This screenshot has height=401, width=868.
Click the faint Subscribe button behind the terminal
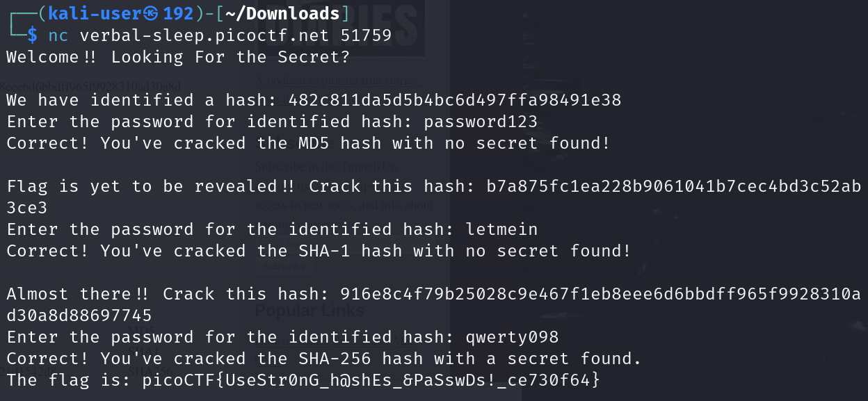pos(284,266)
